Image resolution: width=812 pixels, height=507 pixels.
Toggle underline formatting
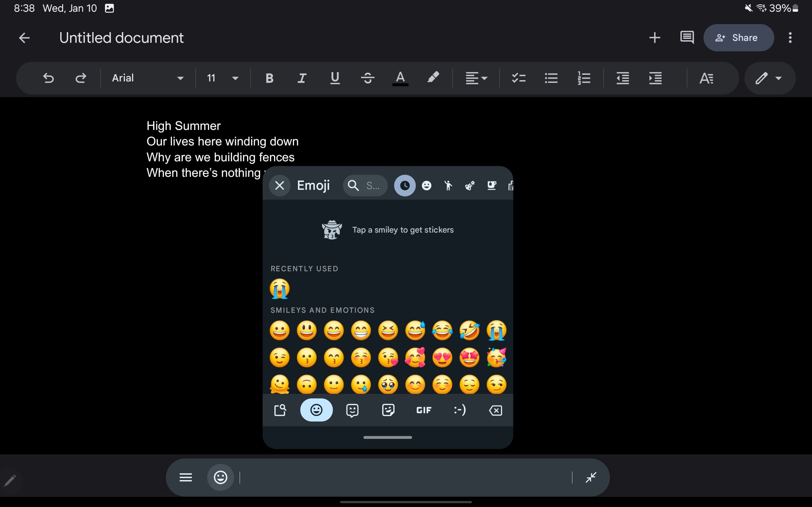[335, 78]
